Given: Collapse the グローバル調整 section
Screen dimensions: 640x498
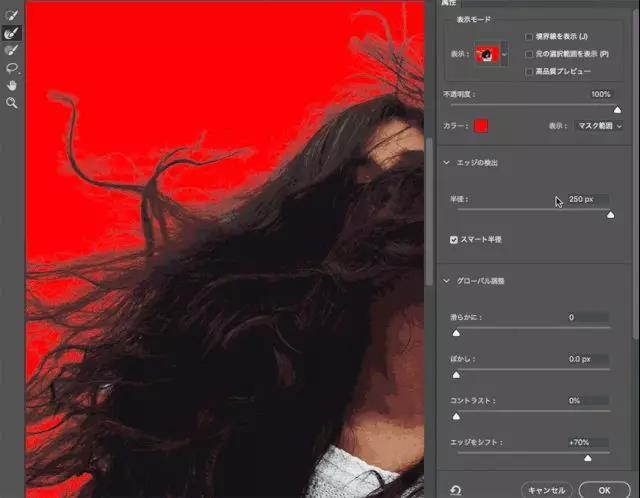Looking at the screenshot, I should coord(446,281).
